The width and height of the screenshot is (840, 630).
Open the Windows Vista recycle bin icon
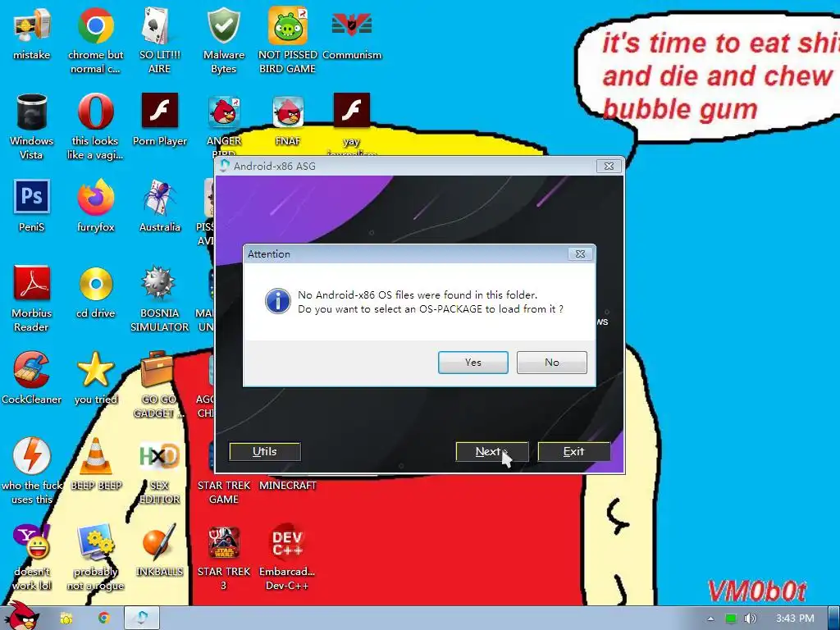click(32, 126)
